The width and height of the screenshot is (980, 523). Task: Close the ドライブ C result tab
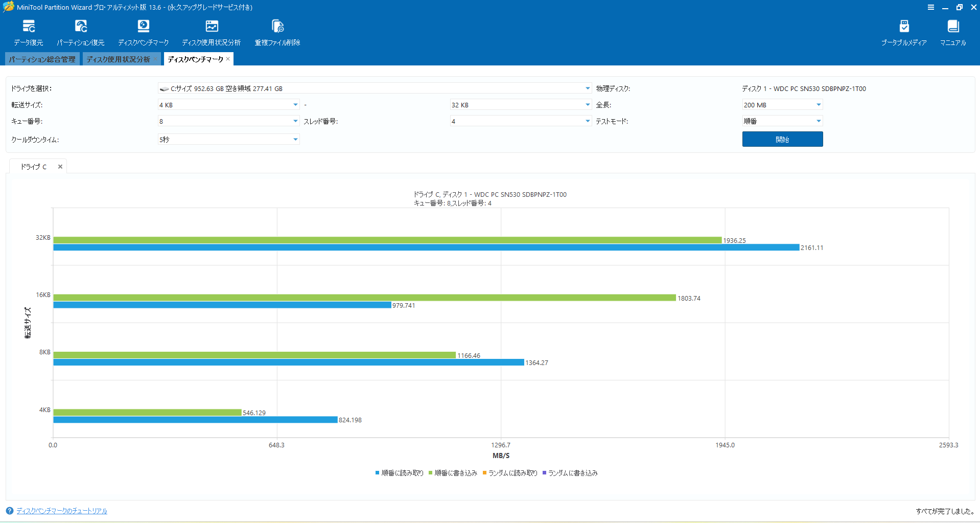60,167
